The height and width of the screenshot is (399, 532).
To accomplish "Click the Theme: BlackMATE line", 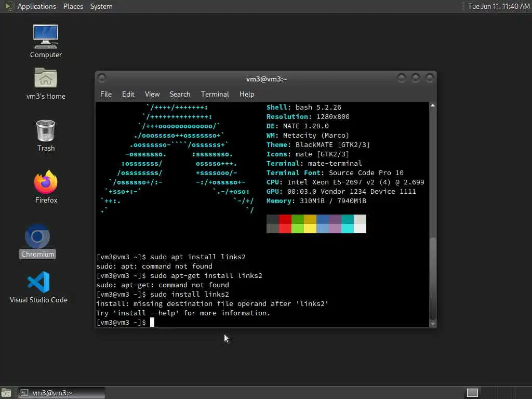I will (318, 144).
